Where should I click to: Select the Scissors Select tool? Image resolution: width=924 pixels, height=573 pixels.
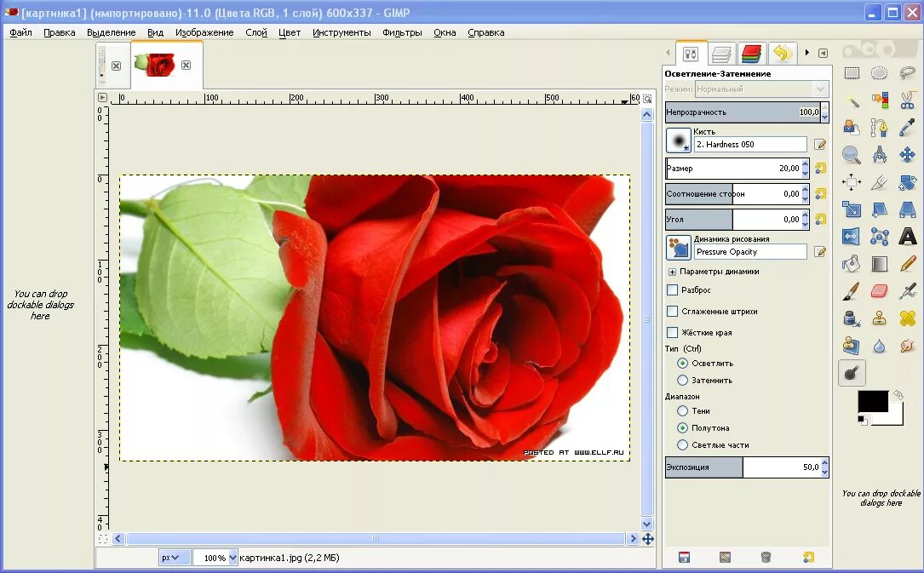tap(908, 100)
